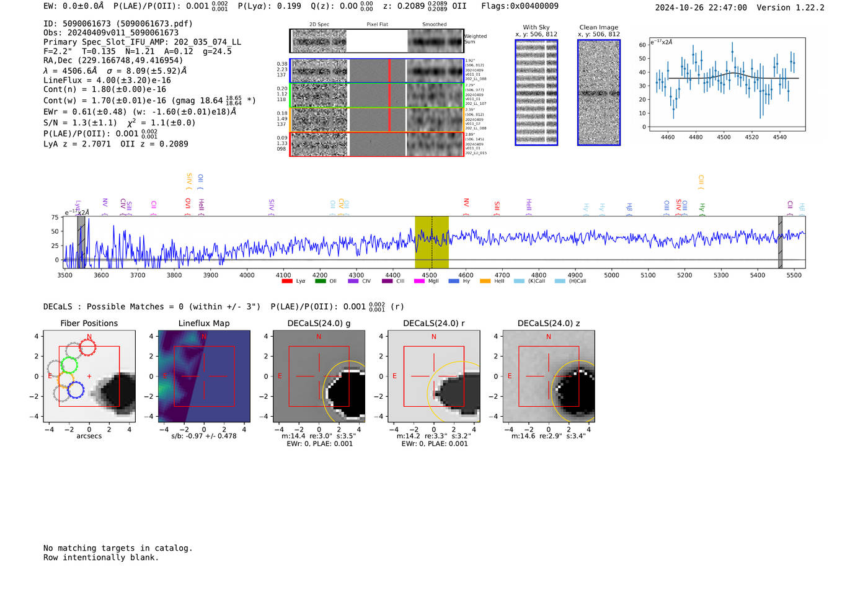Click the blue Hγ legend swatch
Image resolution: width=868 pixels, height=591 pixels.
pos(454,281)
